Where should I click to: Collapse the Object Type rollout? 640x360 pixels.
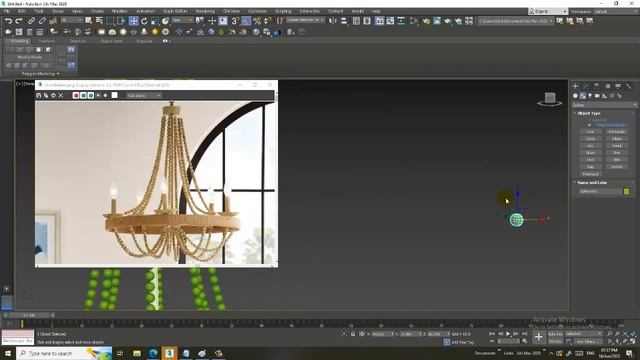(589, 113)
